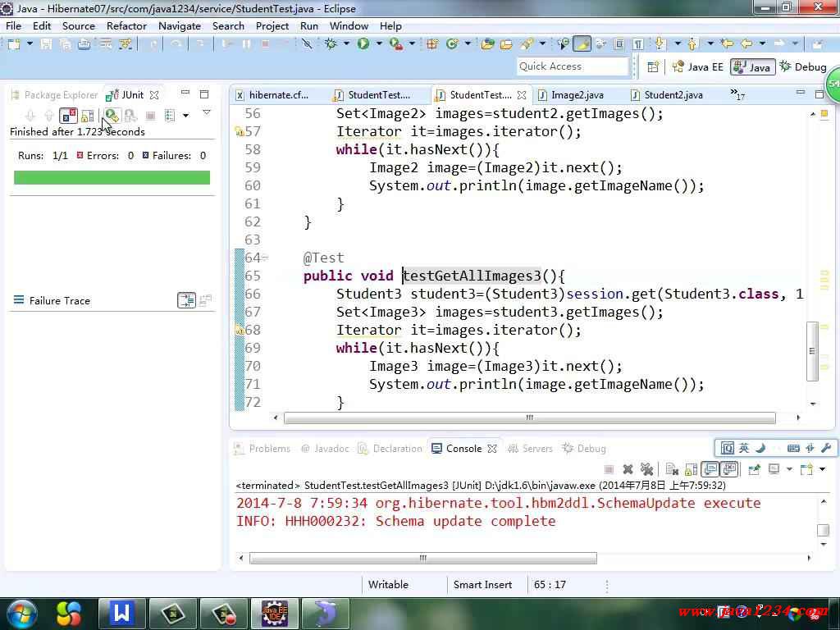Click the Search flashlight toolbar icon
Viewport: 840px width, 630px height.
coord(527,44)
